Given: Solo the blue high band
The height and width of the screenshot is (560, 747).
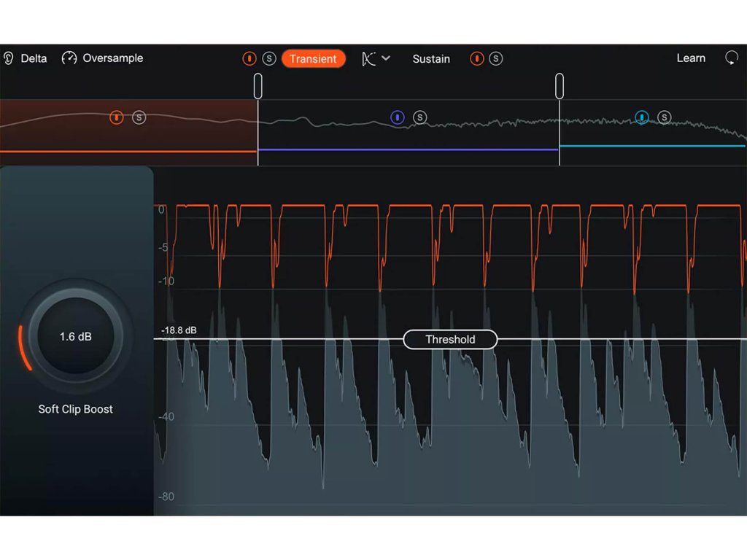Looking at the screenshot, I should coord(664,117).
